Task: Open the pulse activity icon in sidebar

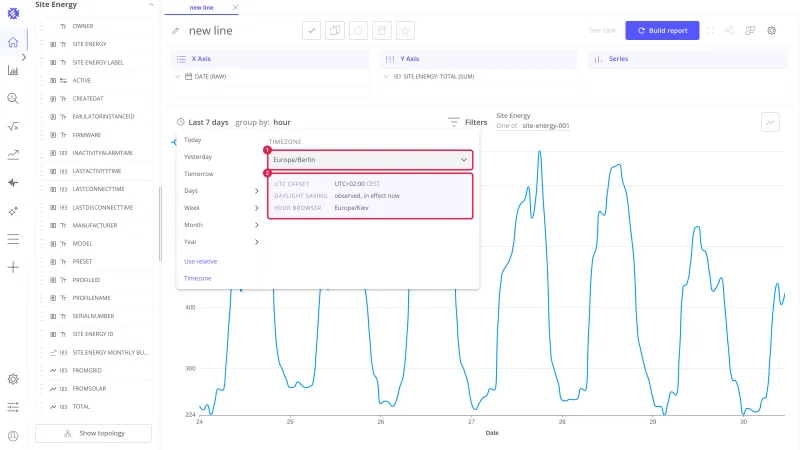Action: (x=13, y=183)
